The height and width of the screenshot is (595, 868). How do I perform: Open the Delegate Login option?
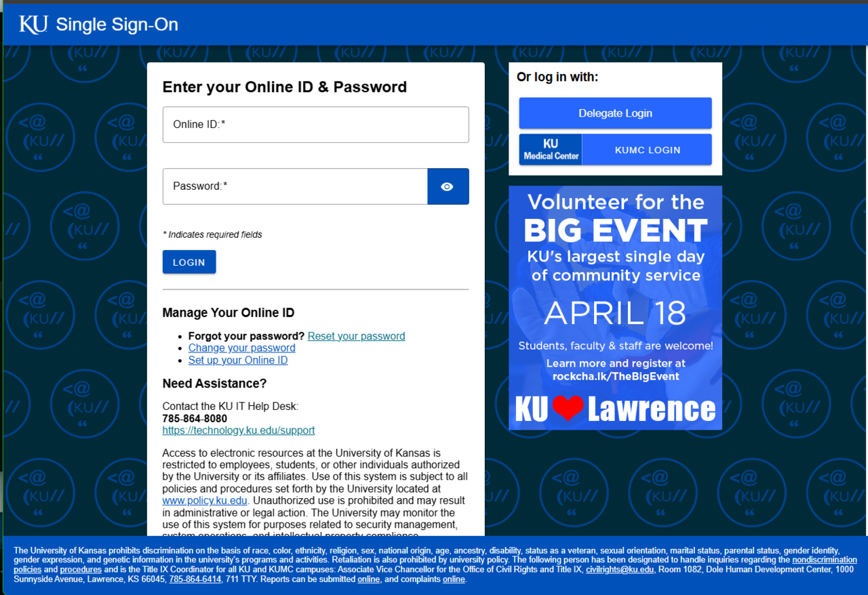point(615,113)
